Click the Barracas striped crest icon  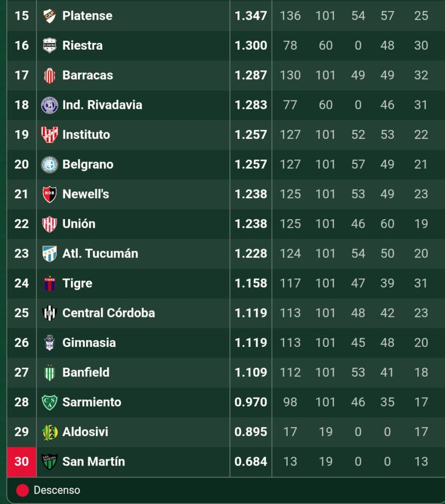pyautogui.click(x=50, y=75)
